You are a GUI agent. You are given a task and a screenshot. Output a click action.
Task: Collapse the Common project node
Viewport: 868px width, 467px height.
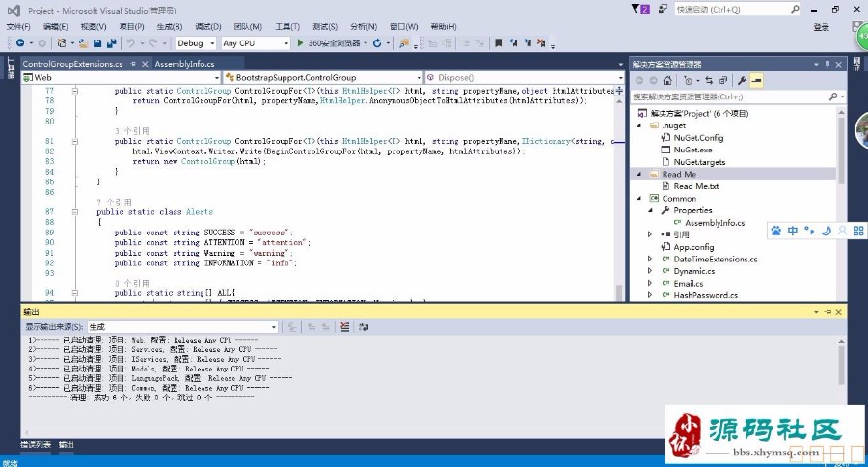click(639, 199)
